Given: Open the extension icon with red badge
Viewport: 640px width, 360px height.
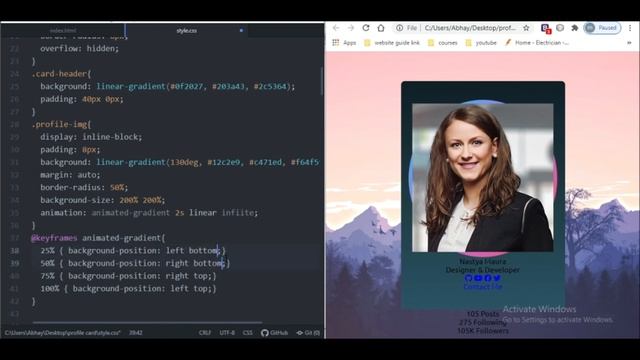Looking at the screenshot, I should [546, 28].
